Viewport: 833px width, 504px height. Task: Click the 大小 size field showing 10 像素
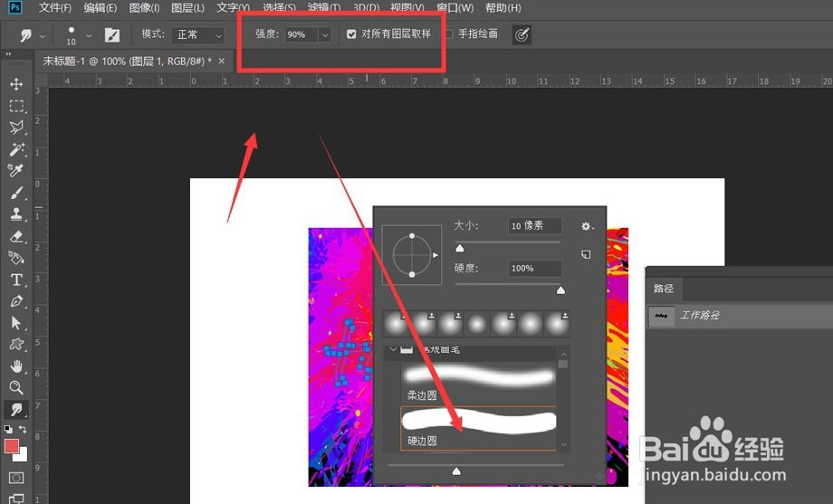(534, 225)
